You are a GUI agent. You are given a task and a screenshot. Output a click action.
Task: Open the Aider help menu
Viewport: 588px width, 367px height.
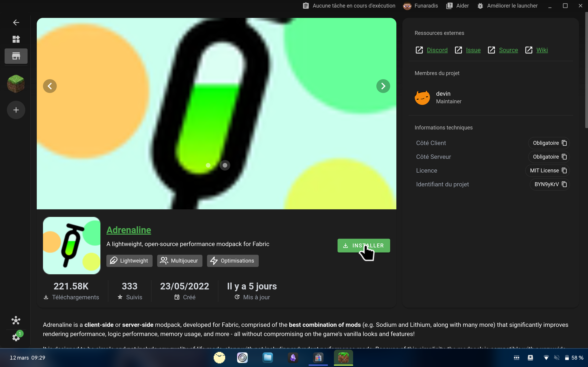click(457, 6)
